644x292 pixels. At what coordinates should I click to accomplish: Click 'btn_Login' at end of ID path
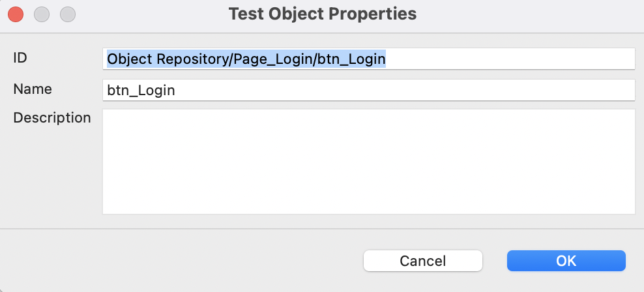coord(353,59)
